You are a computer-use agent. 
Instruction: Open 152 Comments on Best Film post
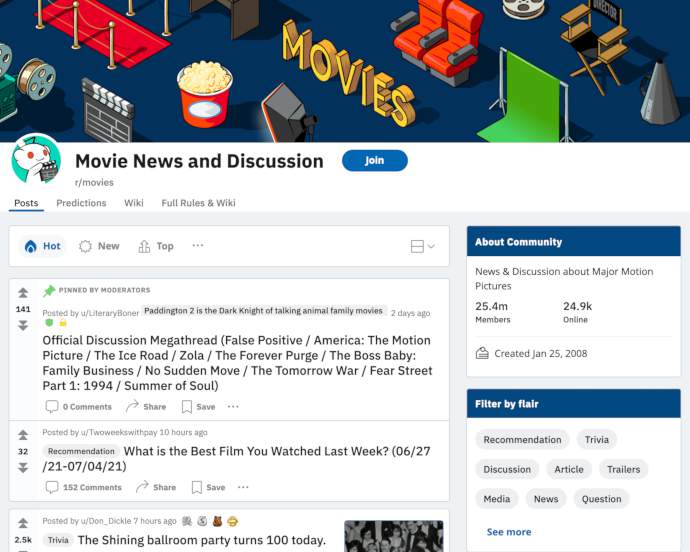(84, 487)
